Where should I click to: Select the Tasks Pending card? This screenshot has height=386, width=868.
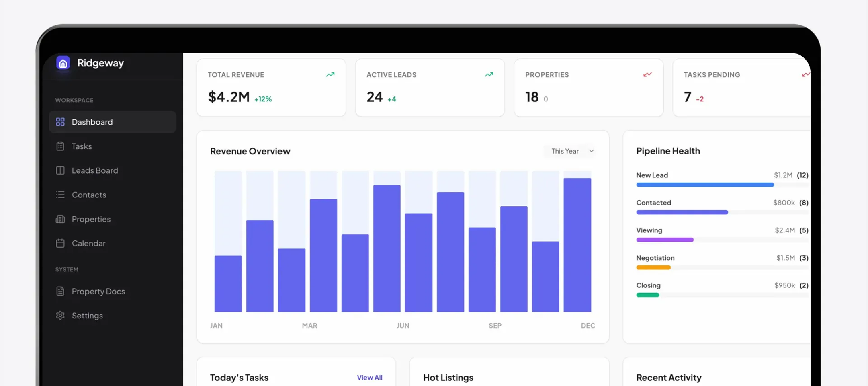click(742, 88)
